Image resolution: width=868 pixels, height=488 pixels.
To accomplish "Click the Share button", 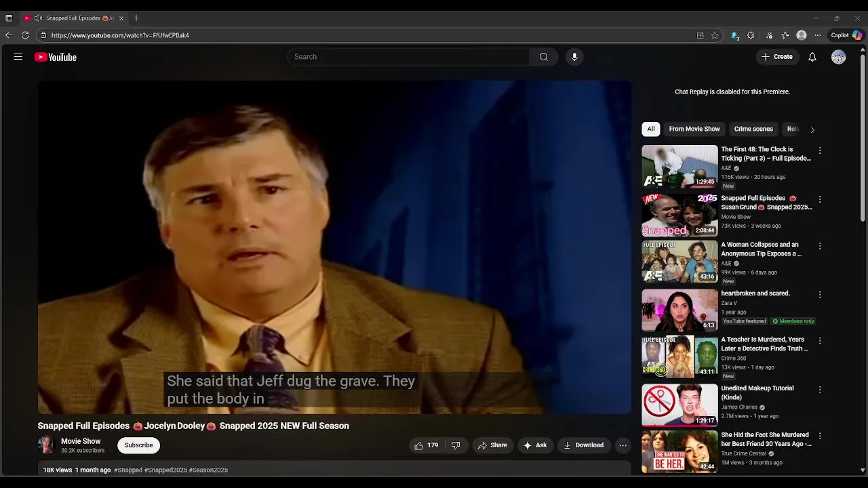I will 492,445.
